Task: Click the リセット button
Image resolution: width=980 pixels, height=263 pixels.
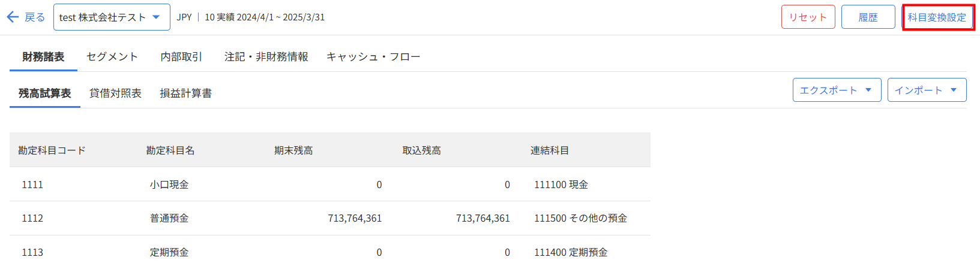Action: [808, 17]
